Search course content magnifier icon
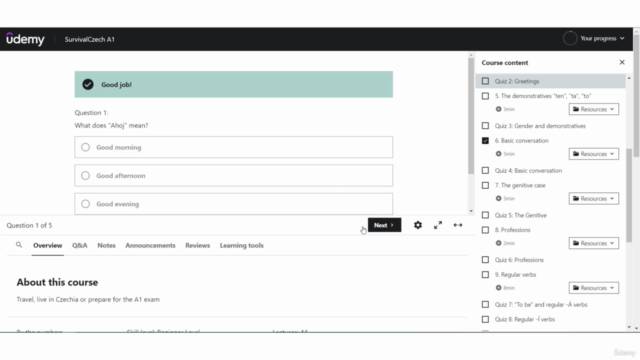 point(19,245)
